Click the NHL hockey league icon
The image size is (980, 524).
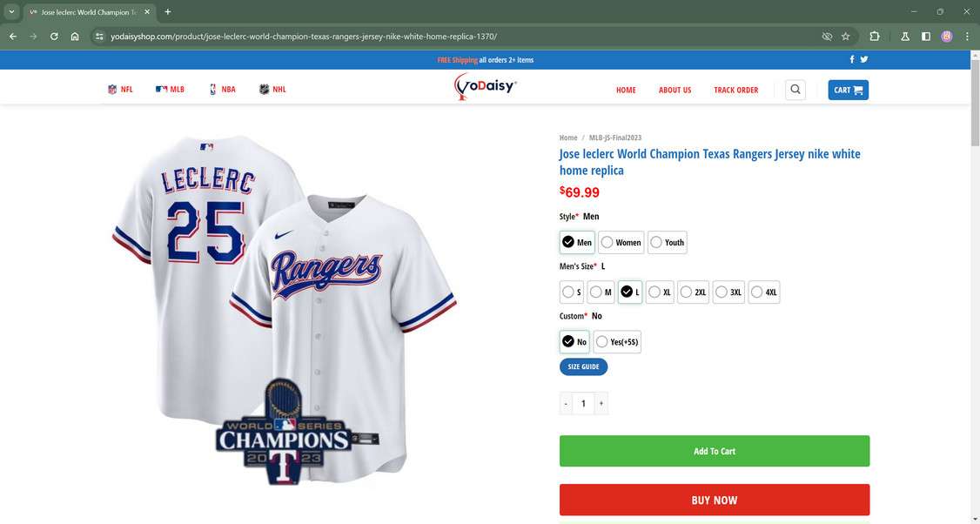(x=264, y=89)
